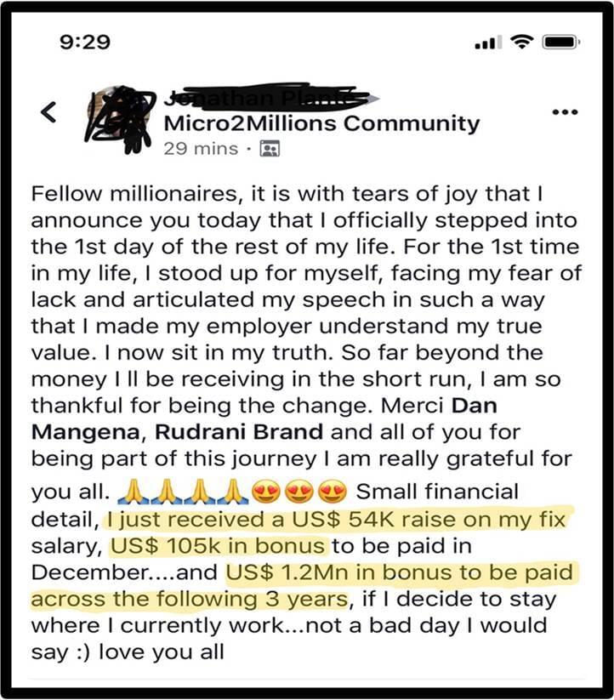Click the last heart-eyes emoji
Viewport: 614px width, 700px height.
pos(333,492)
